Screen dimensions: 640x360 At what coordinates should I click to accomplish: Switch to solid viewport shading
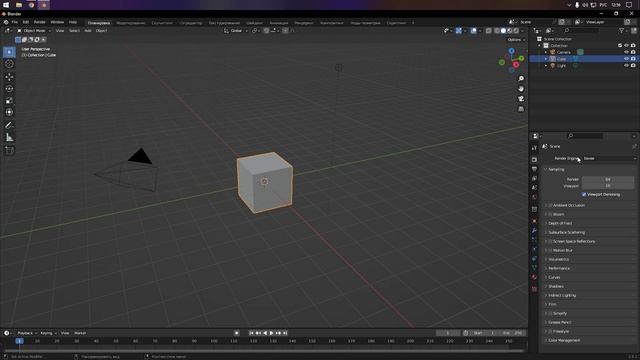pyautogui.click(x=503, y=31)
